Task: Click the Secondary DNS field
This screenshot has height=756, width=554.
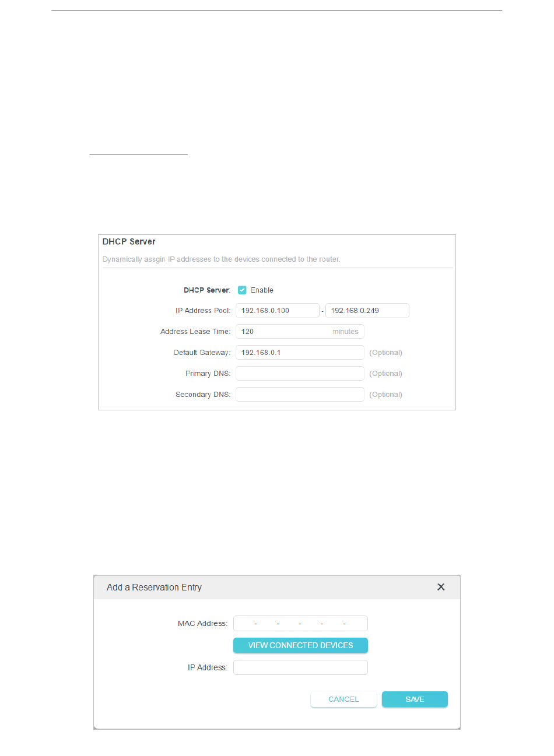Action: point(300,395)
